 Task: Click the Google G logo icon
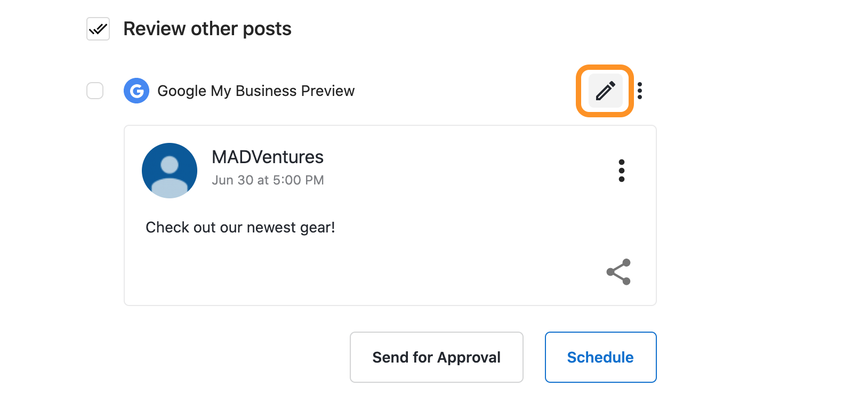(136, 91)
